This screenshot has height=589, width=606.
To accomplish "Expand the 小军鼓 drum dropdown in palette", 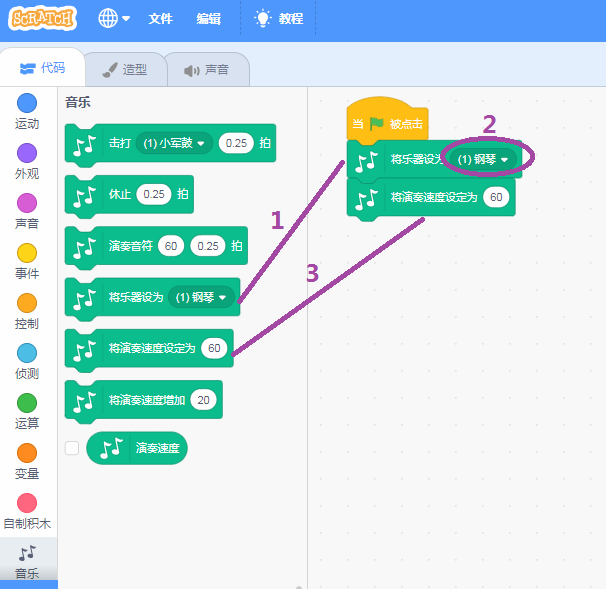I will coord(174,144).
